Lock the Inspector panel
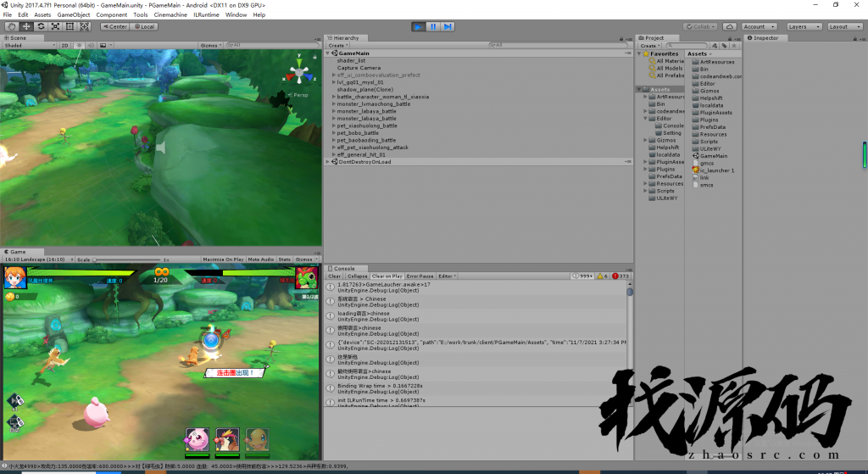 [854, 38]
